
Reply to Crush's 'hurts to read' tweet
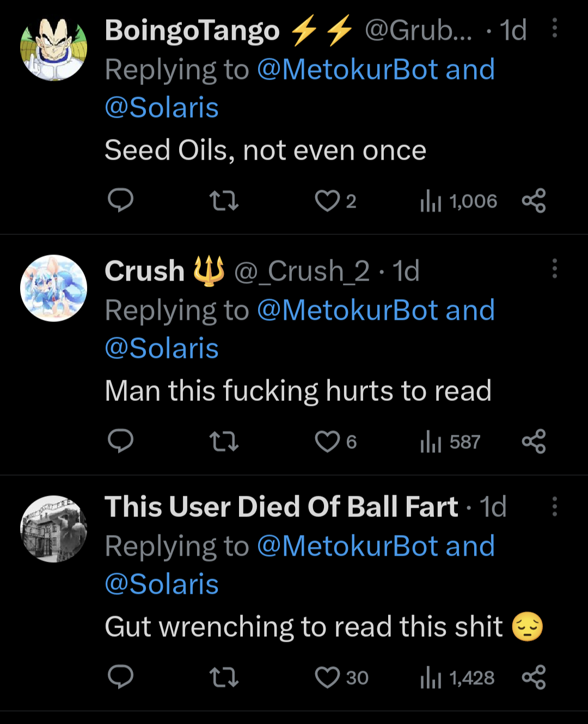coord(120,441)
